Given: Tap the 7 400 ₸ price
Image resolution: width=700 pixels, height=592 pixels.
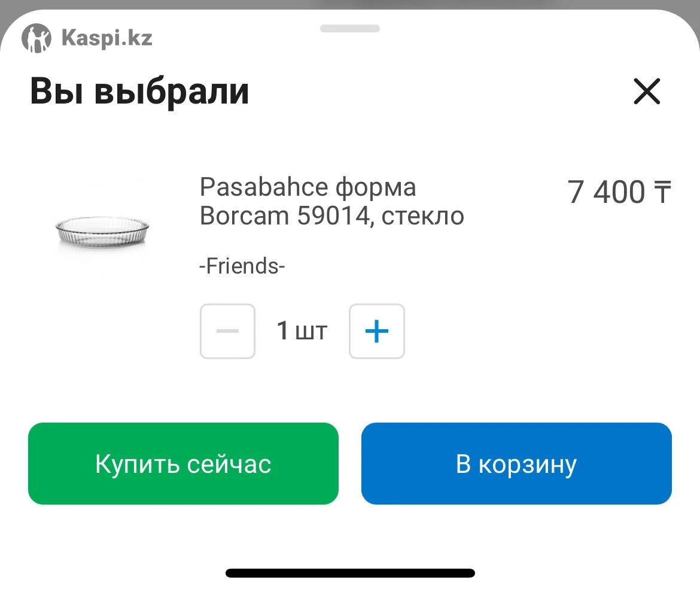Looking at the screenshot, I should 619,192.
